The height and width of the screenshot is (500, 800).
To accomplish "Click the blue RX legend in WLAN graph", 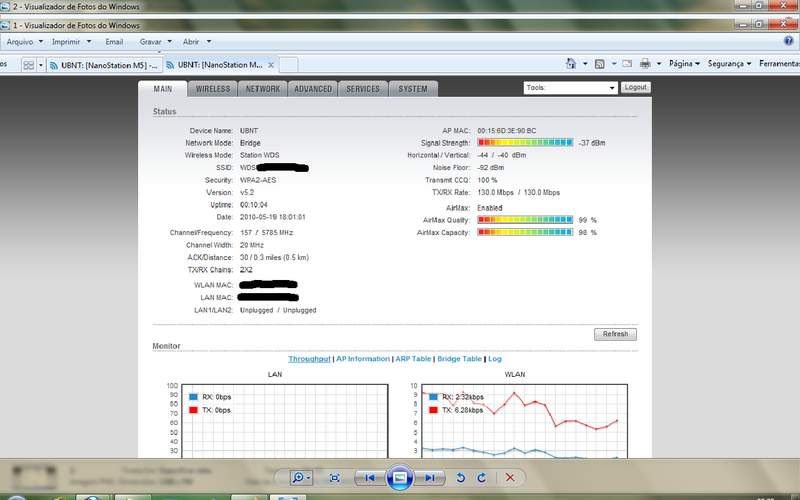I will (x=434, y=397).
